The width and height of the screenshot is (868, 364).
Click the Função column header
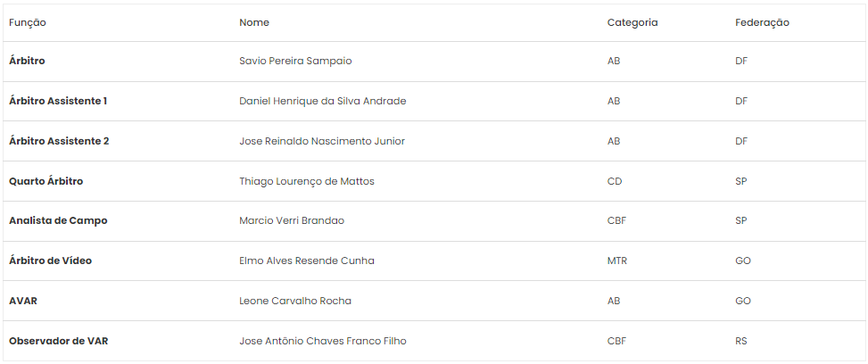[27, 22]
